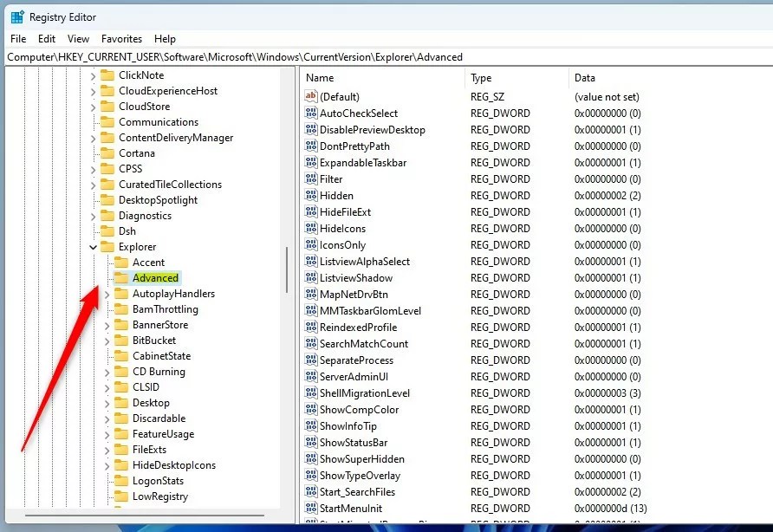
Task: Click the DWORD icon beside ShowSuperHidden
Action: [310, 459]
